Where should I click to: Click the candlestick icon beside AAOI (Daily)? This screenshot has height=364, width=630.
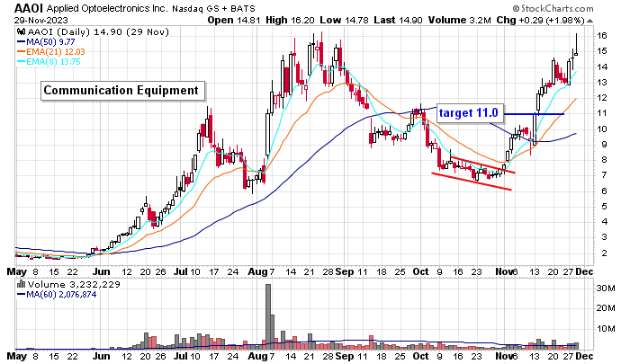(21, 31)
